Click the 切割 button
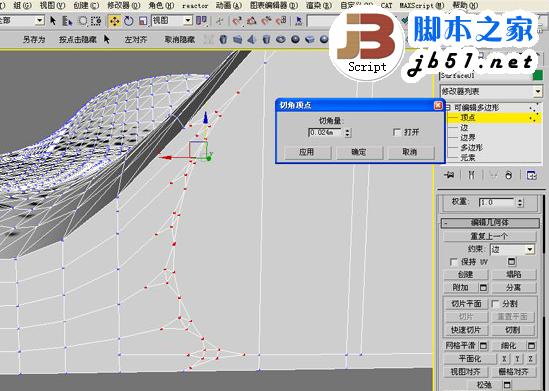This screenshot has height=391, width=549. (513, 330)
